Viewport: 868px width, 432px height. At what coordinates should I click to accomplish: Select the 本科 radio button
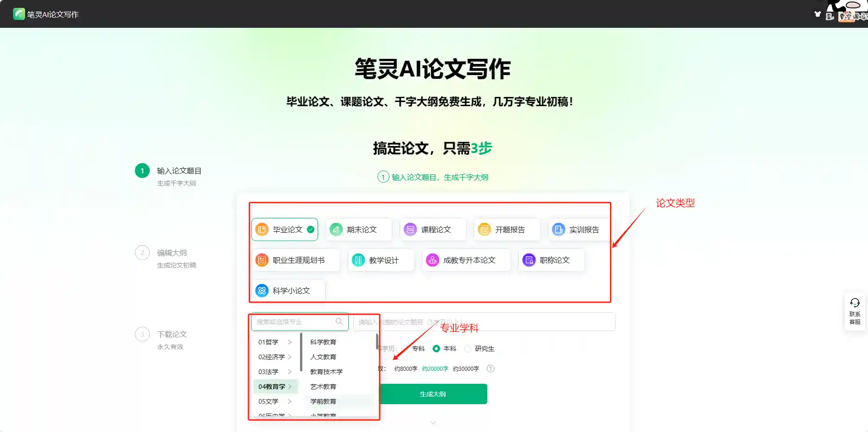[x=436, y=349]
